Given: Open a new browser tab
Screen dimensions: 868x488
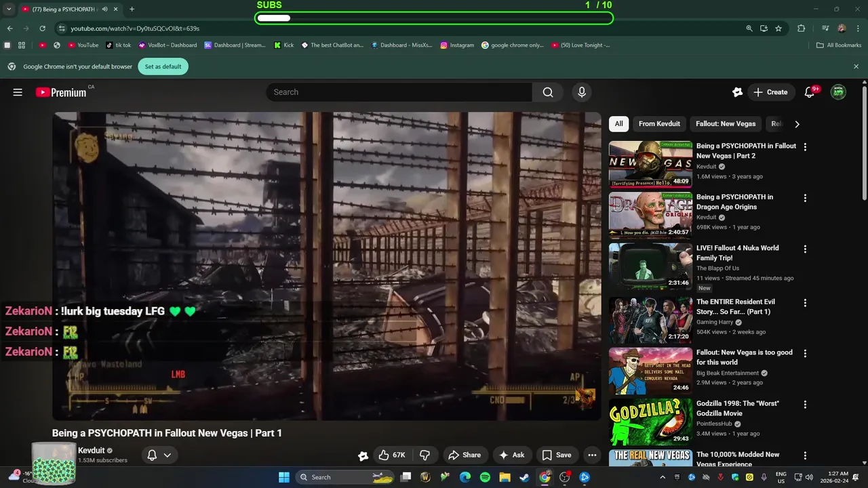Looking at the screenshot, I should (x=132, y=9).
